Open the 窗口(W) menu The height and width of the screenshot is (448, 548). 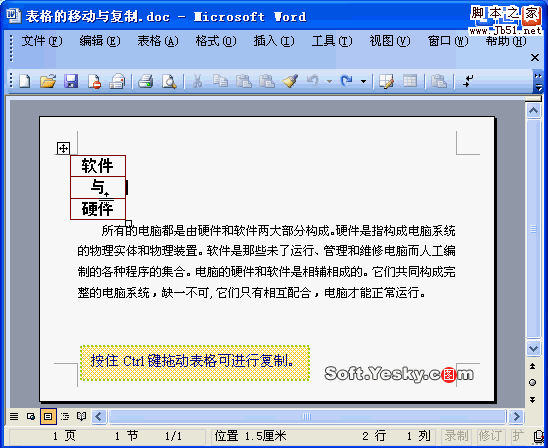click(448, 41)
